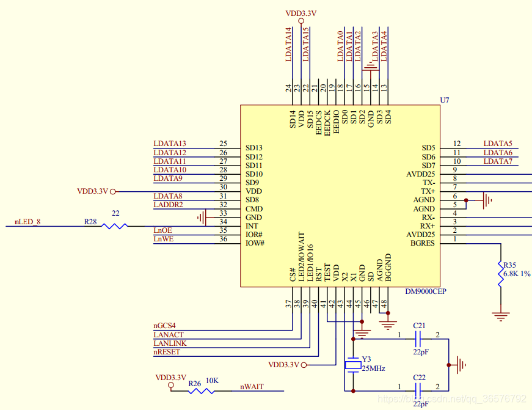Click the BGGND pin name
532x410 pixels.
tap(388, 268)
